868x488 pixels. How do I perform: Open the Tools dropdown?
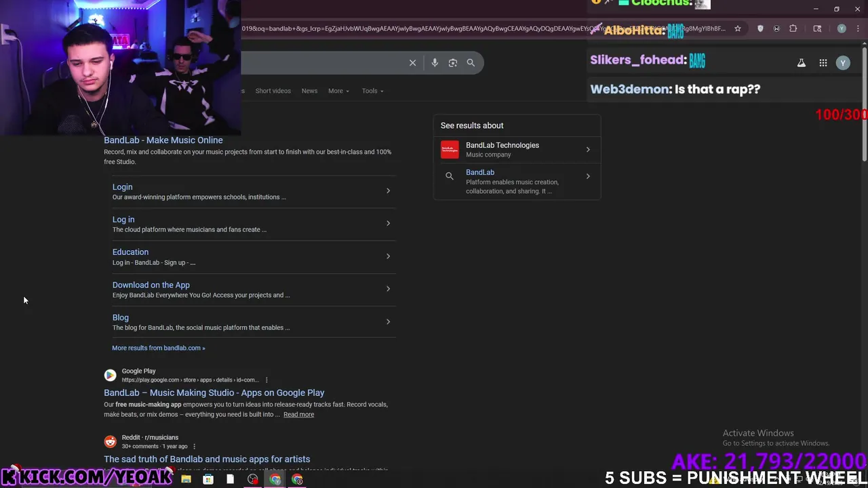(372, 91)
